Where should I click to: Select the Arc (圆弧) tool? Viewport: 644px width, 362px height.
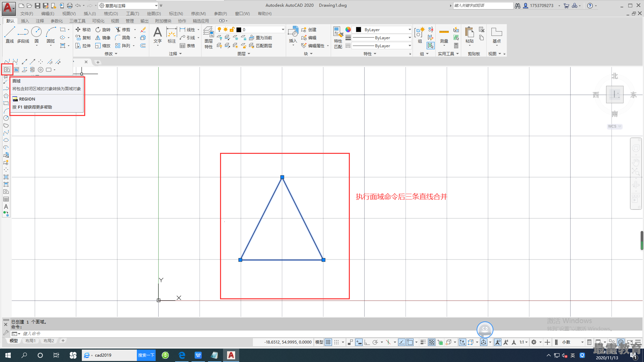(x=51, y=35)
